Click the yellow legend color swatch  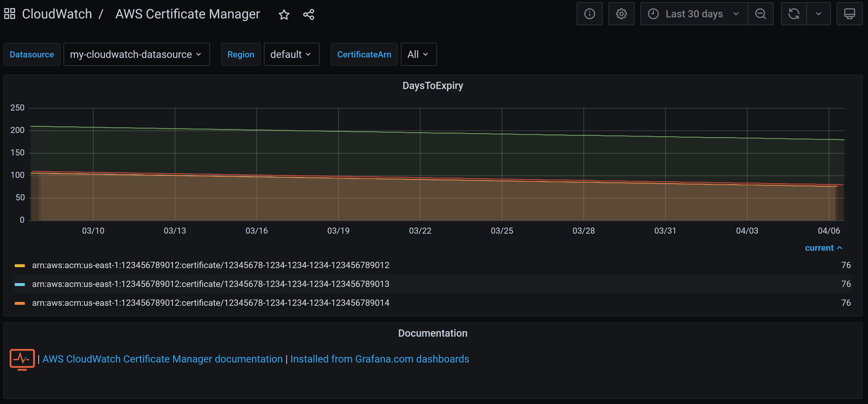tap(20, 265)
